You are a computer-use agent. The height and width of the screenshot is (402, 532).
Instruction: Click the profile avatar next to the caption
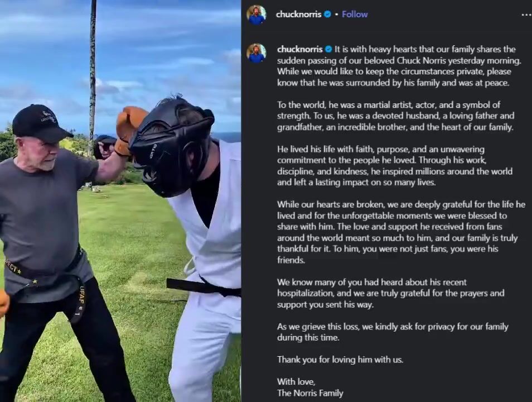pos(257,52)
